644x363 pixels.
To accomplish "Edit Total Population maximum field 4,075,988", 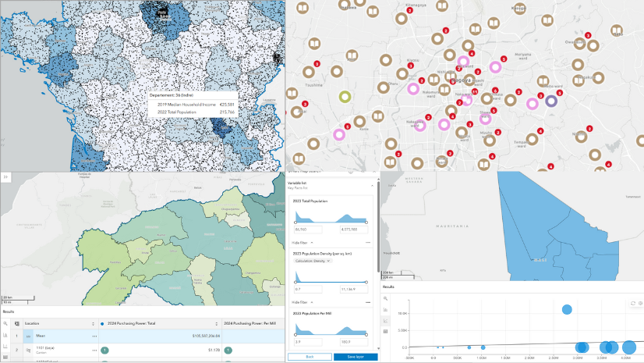I will tap(354, 230).
